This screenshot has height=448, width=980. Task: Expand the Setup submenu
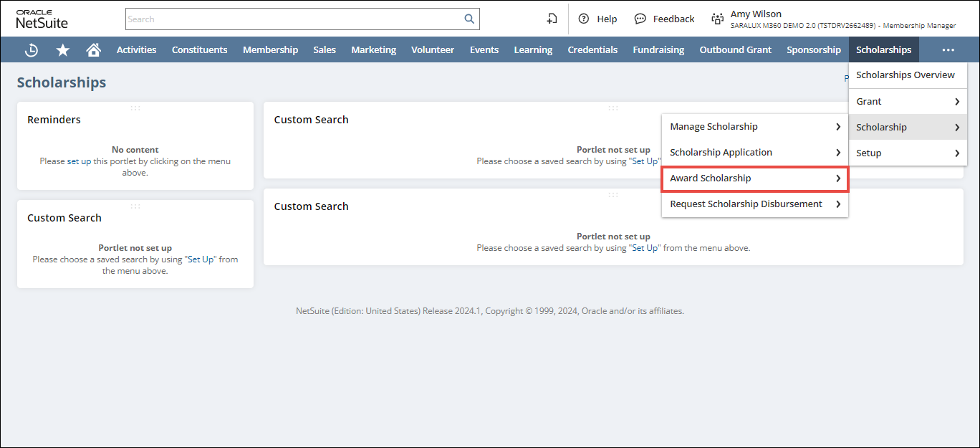pyautogui.click(x=907, y=153)
